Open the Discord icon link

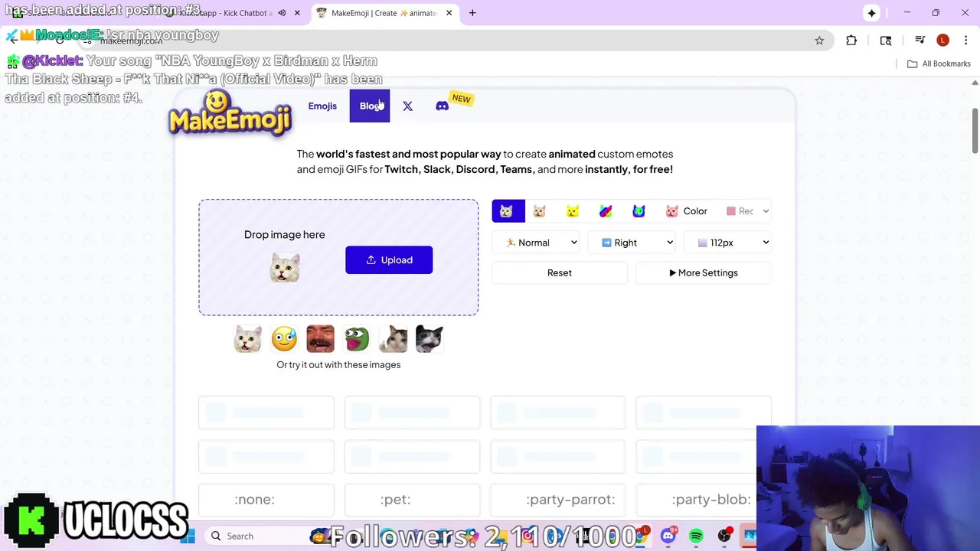(442, 106)
